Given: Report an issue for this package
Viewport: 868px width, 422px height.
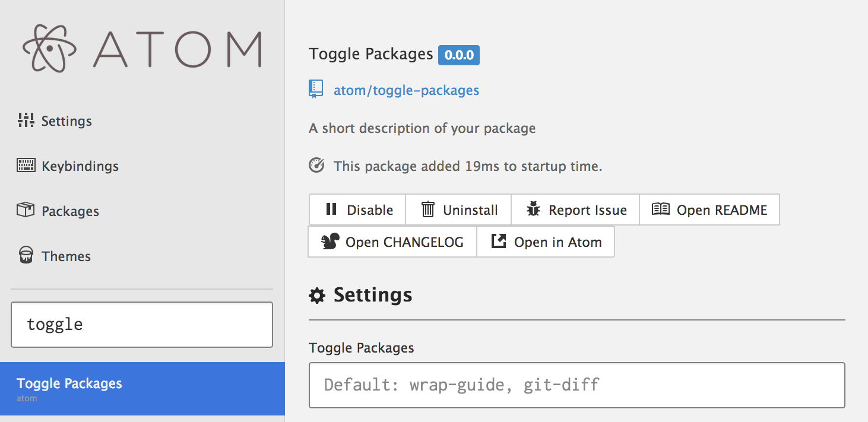Looking at the screenshot, I should (575, 210).
